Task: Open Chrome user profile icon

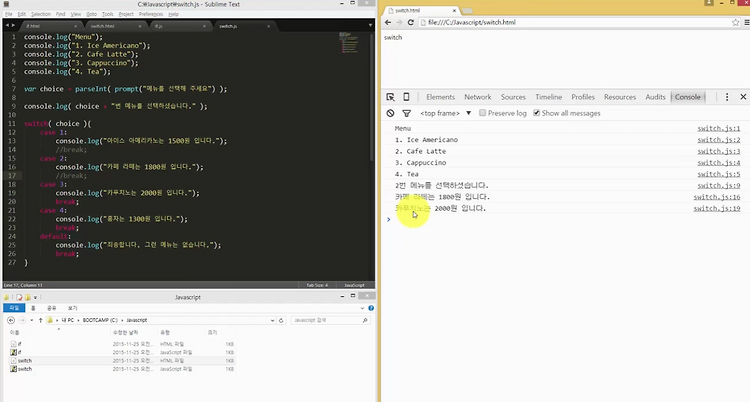Action: (x=709, y=3)
